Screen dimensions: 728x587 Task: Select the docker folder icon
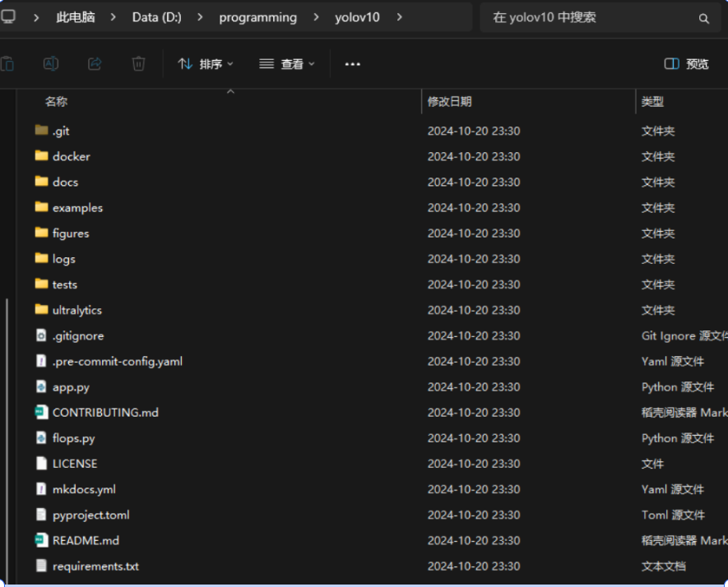click(41, 155)
